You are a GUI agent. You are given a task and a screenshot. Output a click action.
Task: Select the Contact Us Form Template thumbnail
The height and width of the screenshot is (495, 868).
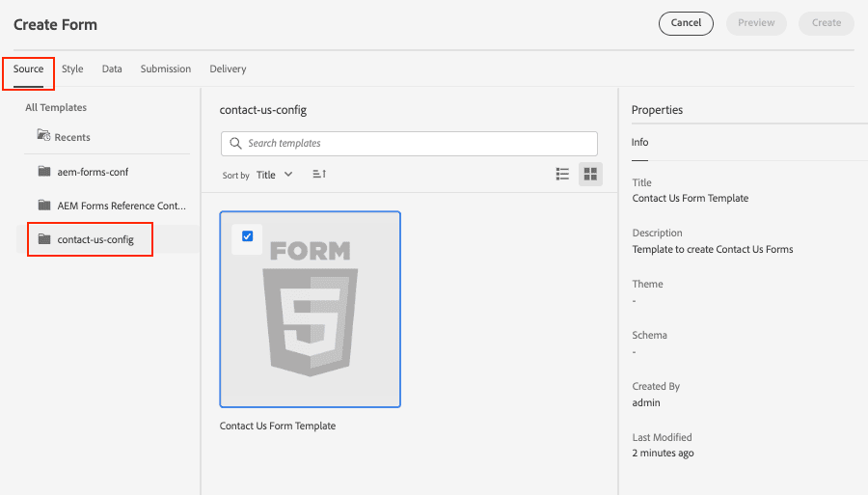tap(310, 310)
